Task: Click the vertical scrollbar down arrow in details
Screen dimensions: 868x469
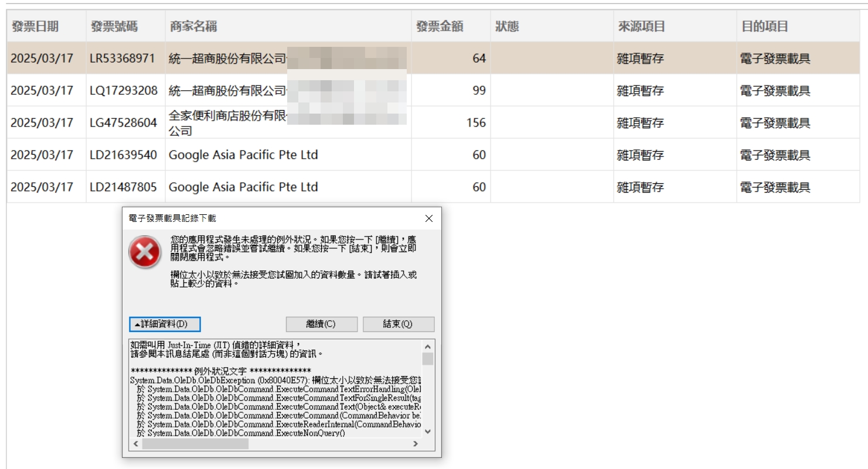Action: click(x=428, y=432)
